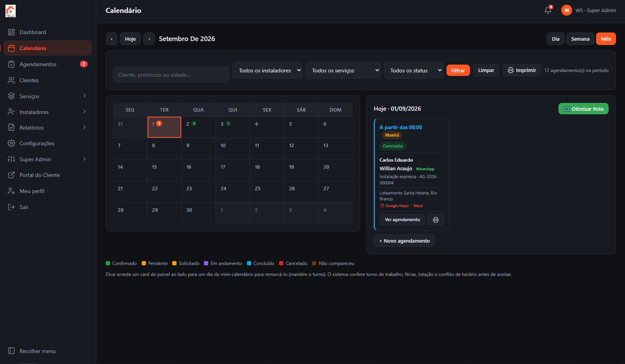This screenshot has width=625, height=364.
Task: Click the notification bell icon
Action: pos(548,11)
